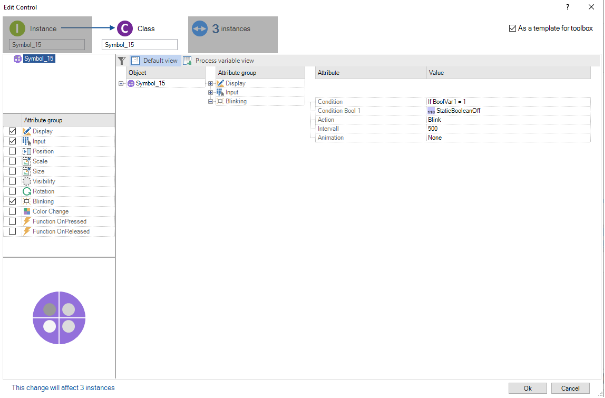This screenshot has height=398, width=605.
Task: Click the Display icon in checkbox list
Action: (x=27, y=131)
